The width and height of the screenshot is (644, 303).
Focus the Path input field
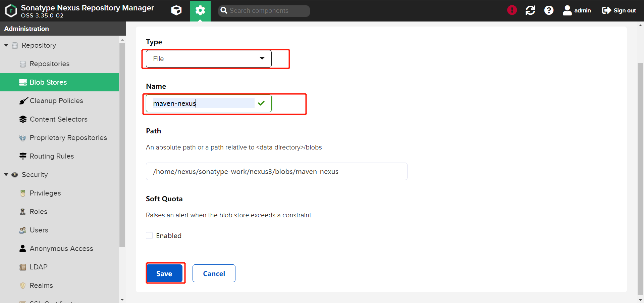coord(277,171)
